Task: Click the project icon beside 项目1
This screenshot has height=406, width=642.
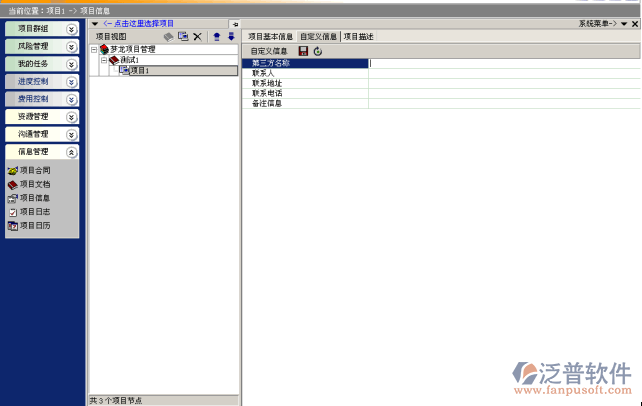Action: [124, 70]
